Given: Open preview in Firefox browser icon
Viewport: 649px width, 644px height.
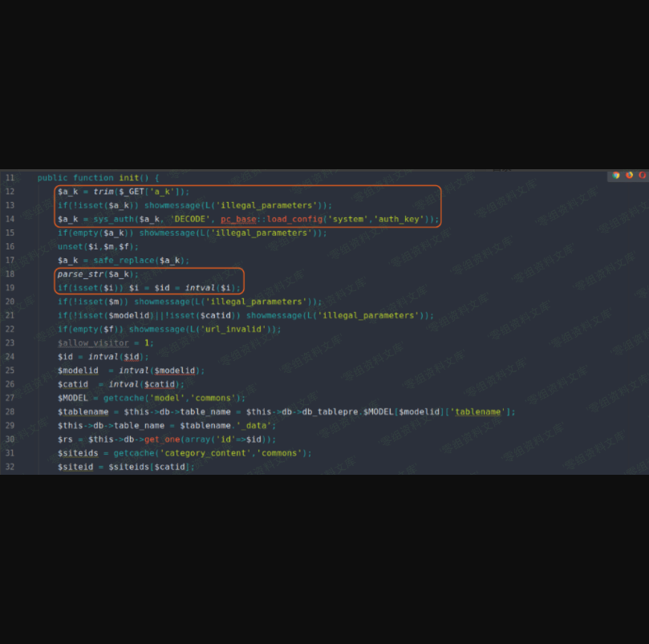Looking at the screenshot, I should [x=629, y=176].
